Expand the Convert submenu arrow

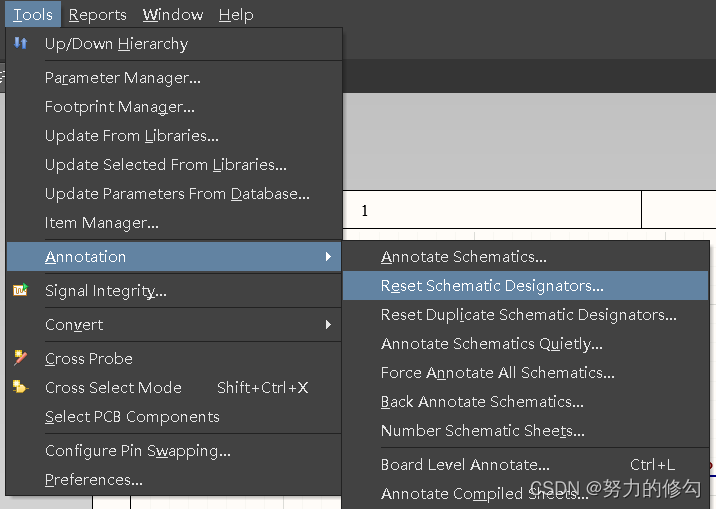point(328,325)
